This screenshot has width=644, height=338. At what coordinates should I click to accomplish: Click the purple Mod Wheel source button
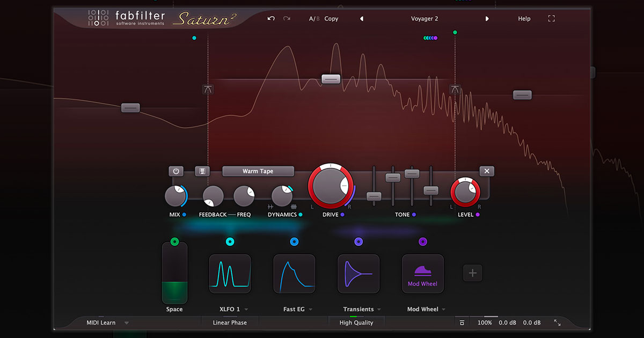tap(423, 242)
